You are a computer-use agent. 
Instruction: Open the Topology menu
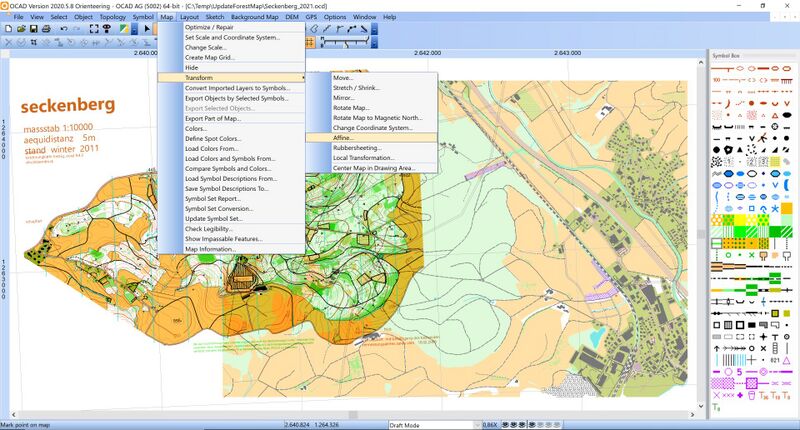tap(112, 17)
